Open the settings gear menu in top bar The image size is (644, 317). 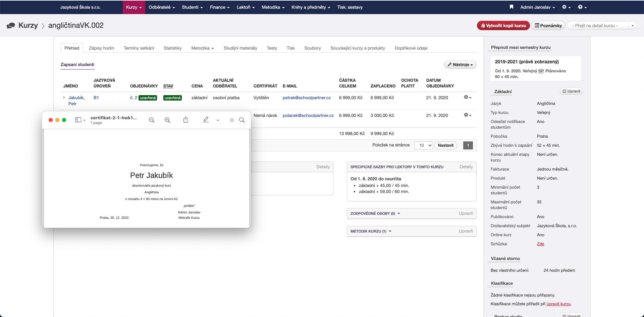566,7
